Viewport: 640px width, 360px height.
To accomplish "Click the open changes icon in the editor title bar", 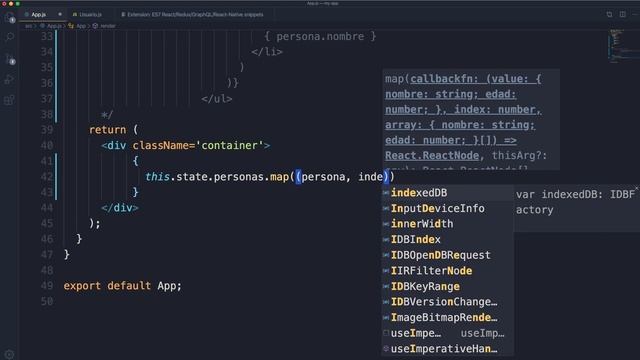I will 609,14.
